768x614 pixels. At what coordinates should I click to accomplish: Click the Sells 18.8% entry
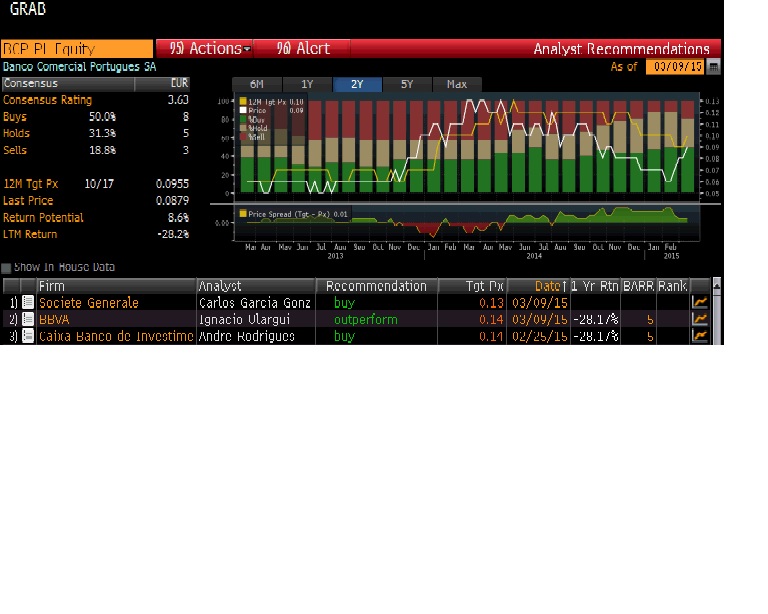coord(96,150)
